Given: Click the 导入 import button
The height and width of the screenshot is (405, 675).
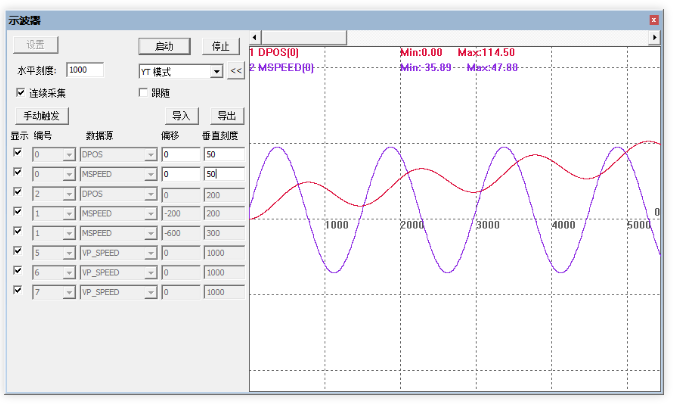Looking at the screenshot, I should click(181, 116).
